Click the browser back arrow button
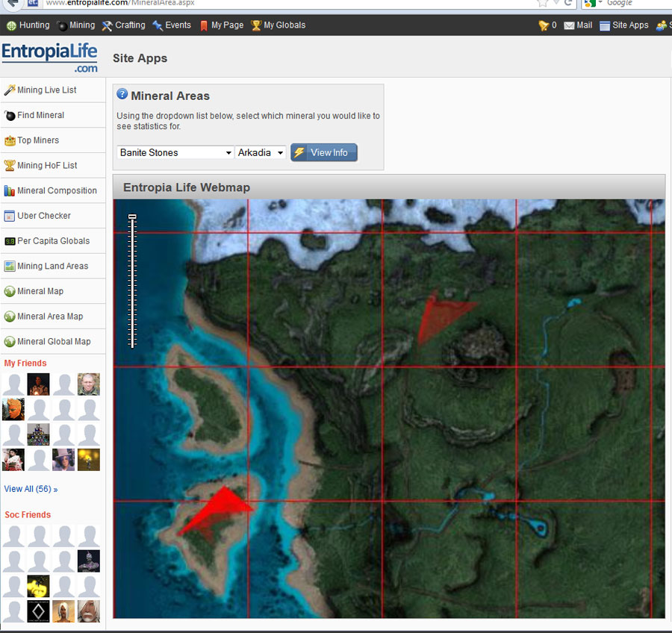The image size is (672, 633). click(x=13, y=4)
